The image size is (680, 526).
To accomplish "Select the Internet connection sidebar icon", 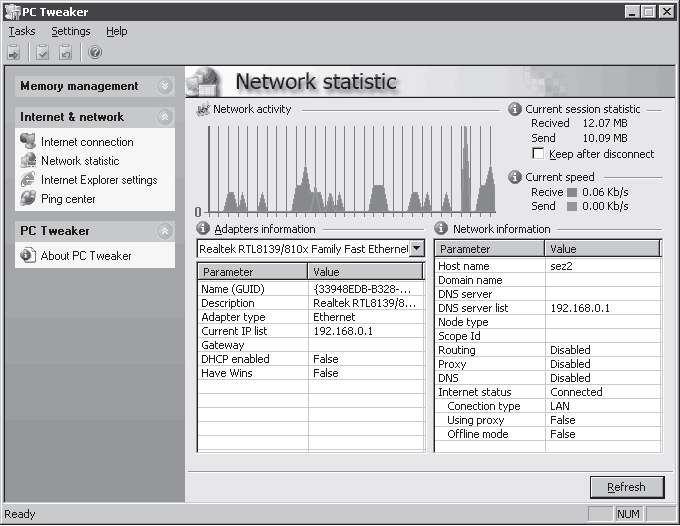I will click(28, 141).
